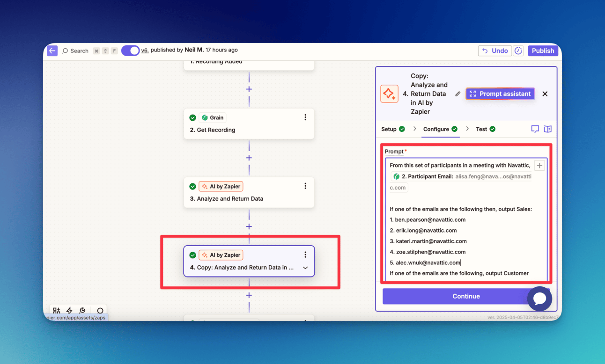Select step 3 Analyze and Return Data
605x364 pixels.
[x=249, y=192]
